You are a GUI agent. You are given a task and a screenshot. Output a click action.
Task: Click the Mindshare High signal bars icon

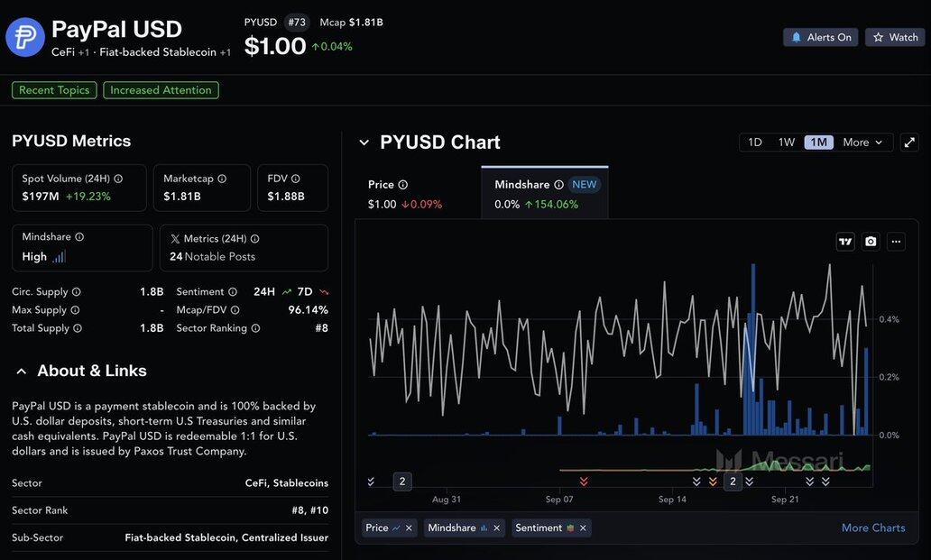point(59,257)
